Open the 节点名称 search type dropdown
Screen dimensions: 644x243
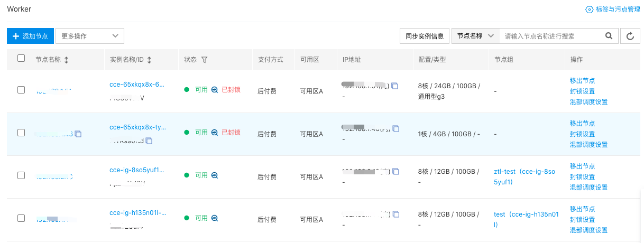pos(475,36)
